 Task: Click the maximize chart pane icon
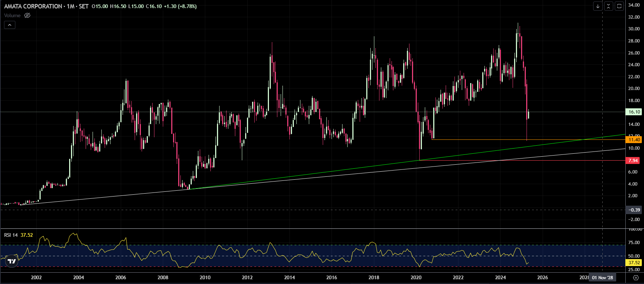619,6
